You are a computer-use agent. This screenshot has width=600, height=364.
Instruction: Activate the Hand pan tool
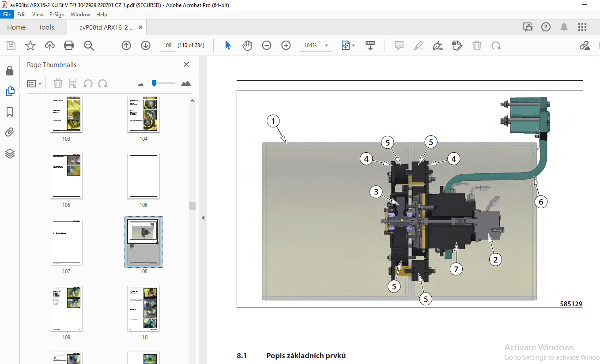(247, 45)
